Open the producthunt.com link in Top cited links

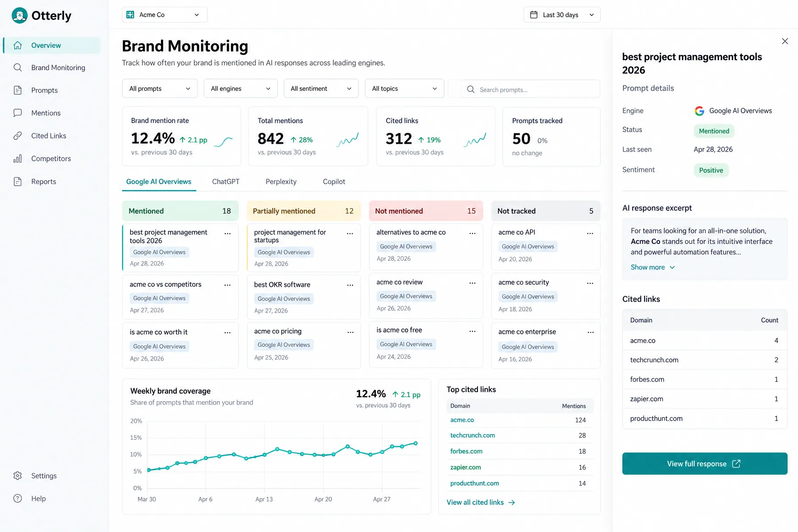[x=474, y=483]
